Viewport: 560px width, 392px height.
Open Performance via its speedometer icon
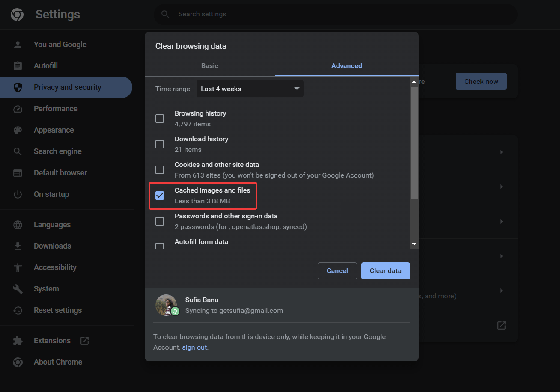(x=17, y=108)
